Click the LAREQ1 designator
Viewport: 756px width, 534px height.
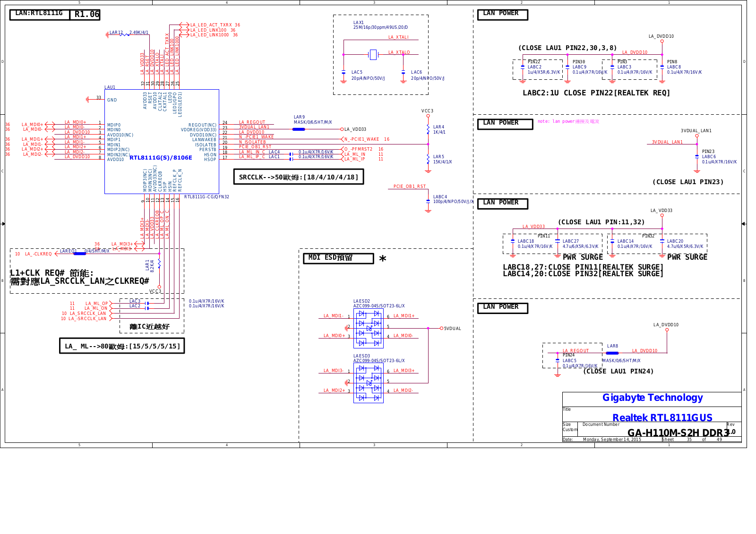(x=68, y=251)
